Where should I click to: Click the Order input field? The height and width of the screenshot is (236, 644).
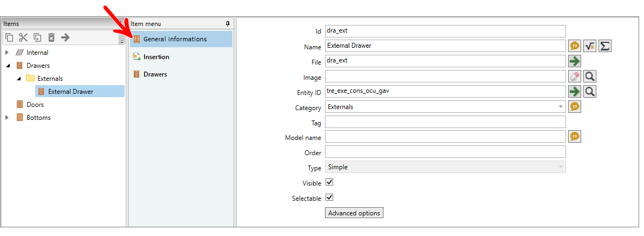click(x=445, y=152)
